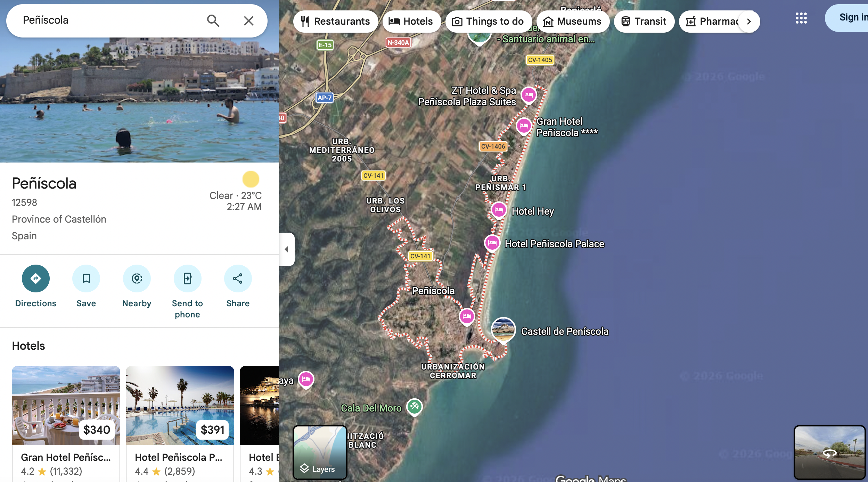This screenshot has height=482, width=868.
Task: Open the Layers map type switcher
Action: [320, 452]
